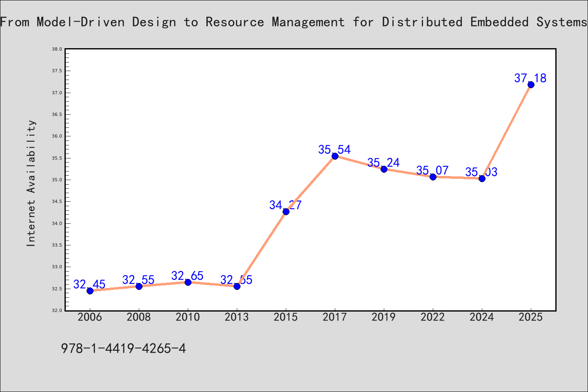Click the 32.0 y-axis tick label
This screenshot has height=392, width=588.
pyautogui.click(x=57, y=310)
